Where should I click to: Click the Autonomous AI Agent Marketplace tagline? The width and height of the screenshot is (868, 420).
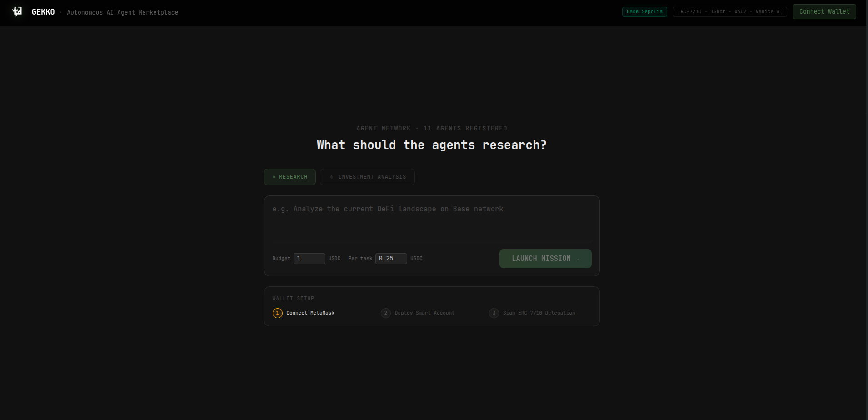click(x=123, y=12)
